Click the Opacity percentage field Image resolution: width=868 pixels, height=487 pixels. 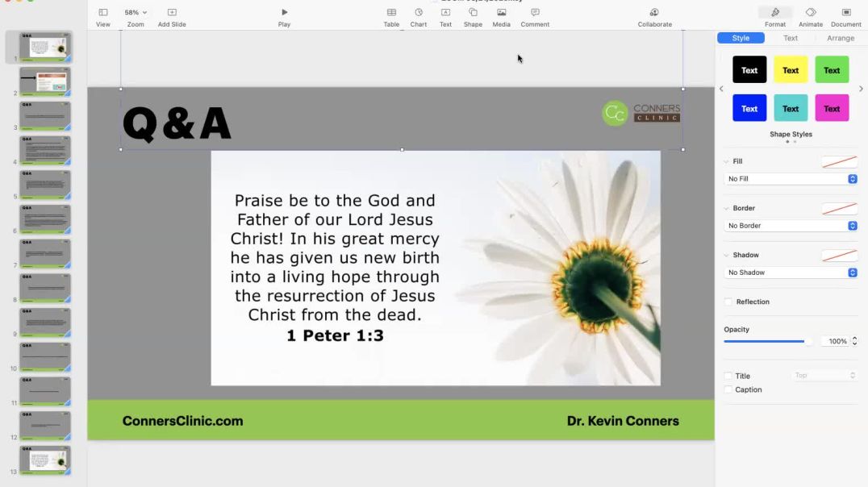[836, 341]
